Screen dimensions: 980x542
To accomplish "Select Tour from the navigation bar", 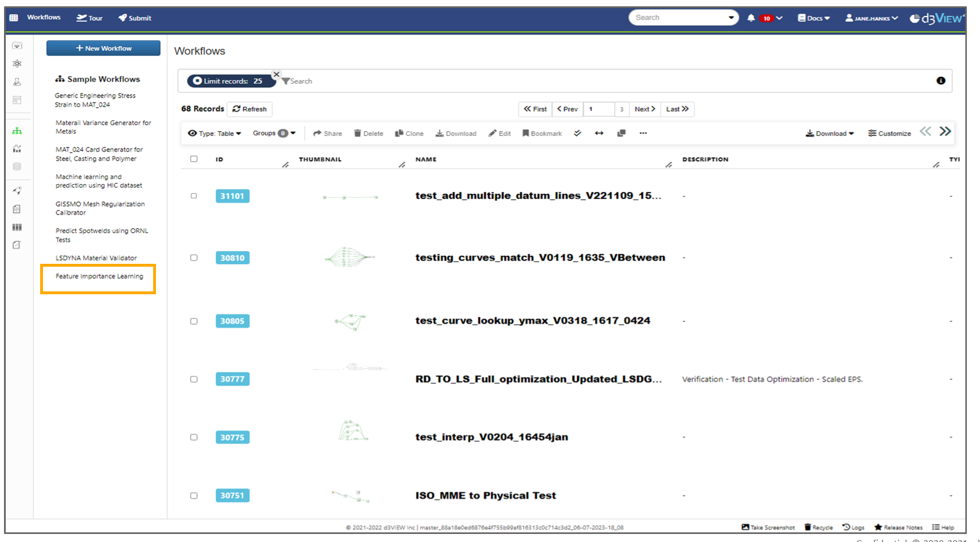I will pyautogui.click(x=89, y=17).
